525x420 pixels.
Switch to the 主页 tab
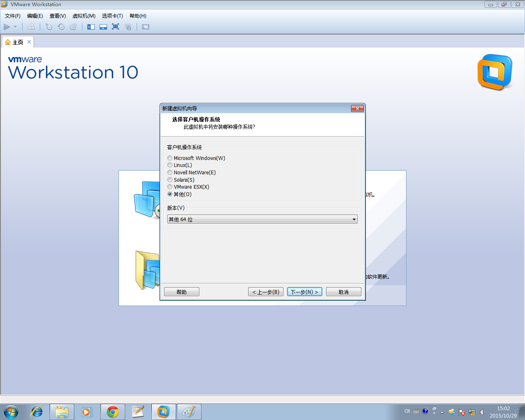pyautogui.click(x=18, y=42)
